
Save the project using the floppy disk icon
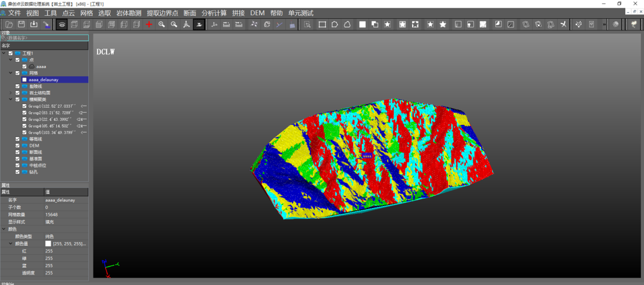click(x=21, y=25)
